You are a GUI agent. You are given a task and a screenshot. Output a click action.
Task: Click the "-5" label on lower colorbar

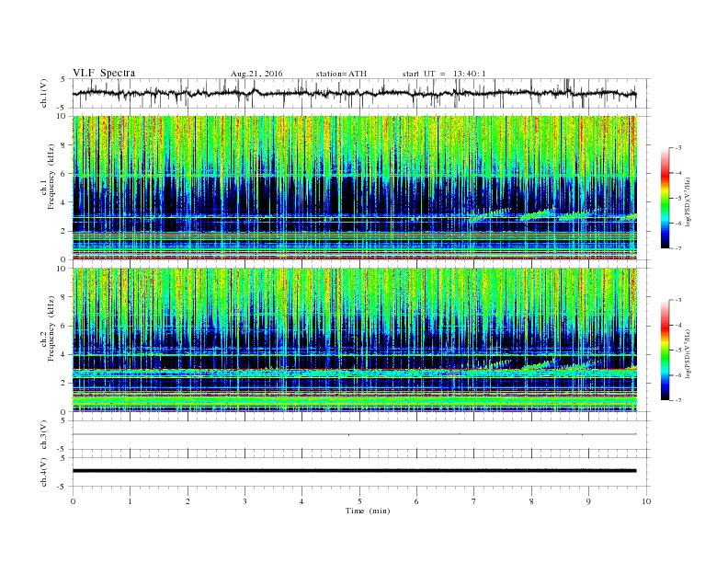click(678, 350)
